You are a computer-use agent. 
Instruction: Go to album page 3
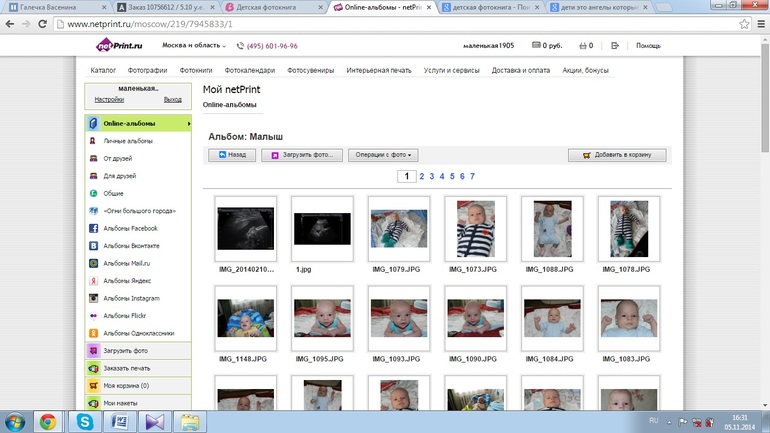(433, 176)
